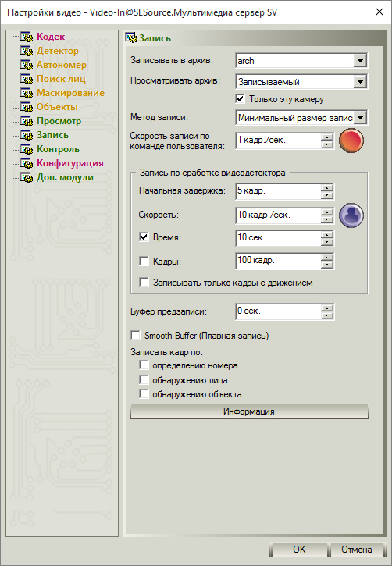392x566 pixels.
Task: Click the Информация button
Action: click(249, 411)
